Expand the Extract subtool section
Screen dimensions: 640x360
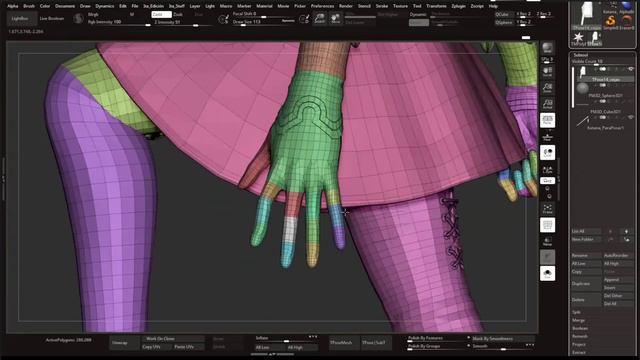click(579, 352)
